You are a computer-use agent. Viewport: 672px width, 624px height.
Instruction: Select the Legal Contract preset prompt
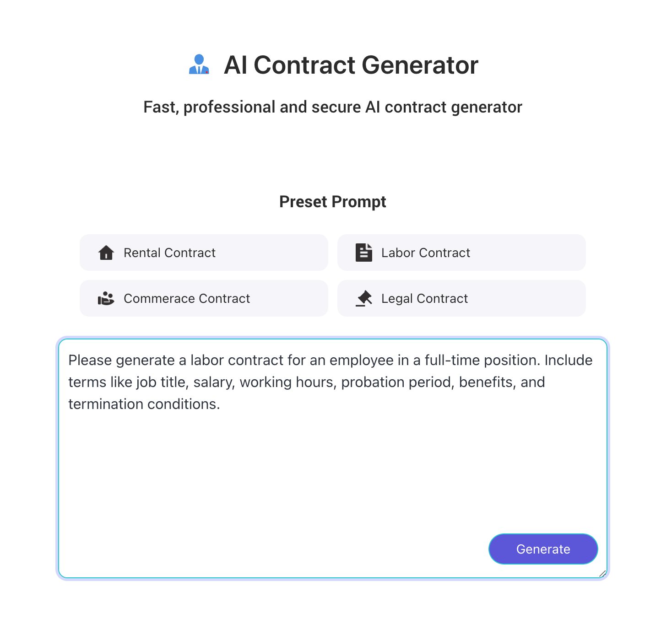tap(461, 298)
